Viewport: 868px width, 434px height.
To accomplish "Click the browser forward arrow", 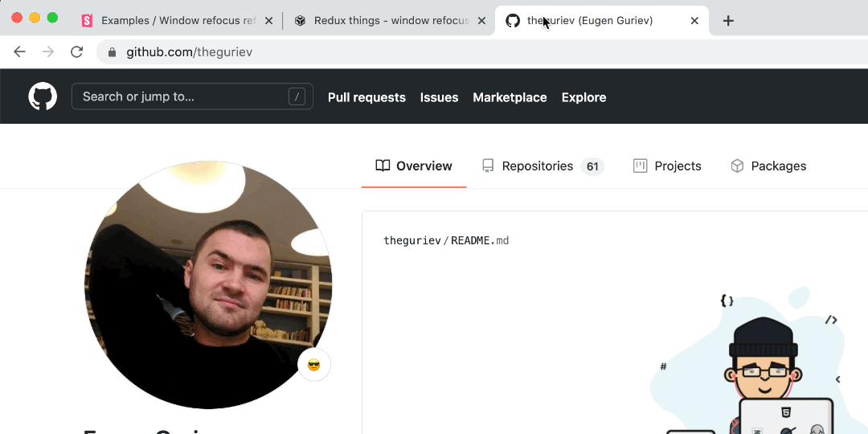I will tap(48, 52).
